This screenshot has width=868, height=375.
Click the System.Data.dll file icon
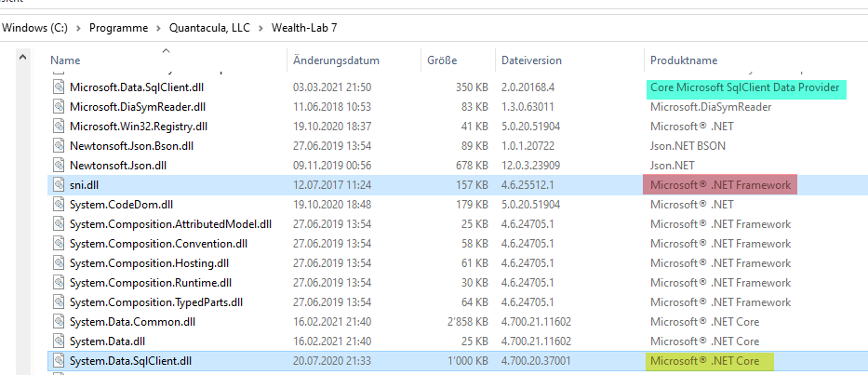[60, 342]
